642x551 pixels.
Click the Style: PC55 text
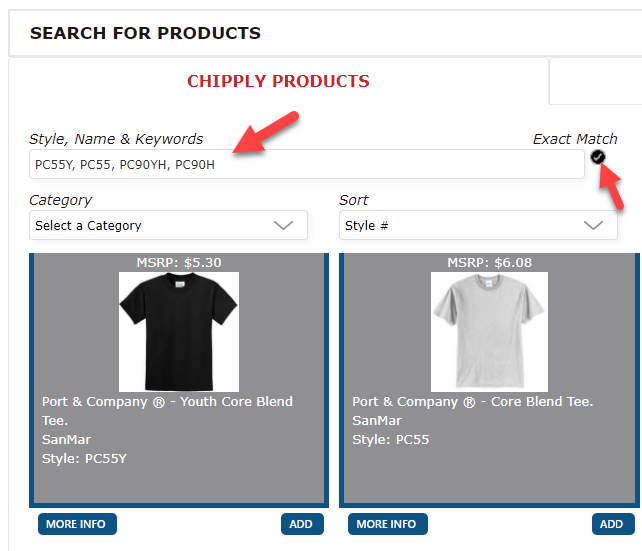pos(391,440)
